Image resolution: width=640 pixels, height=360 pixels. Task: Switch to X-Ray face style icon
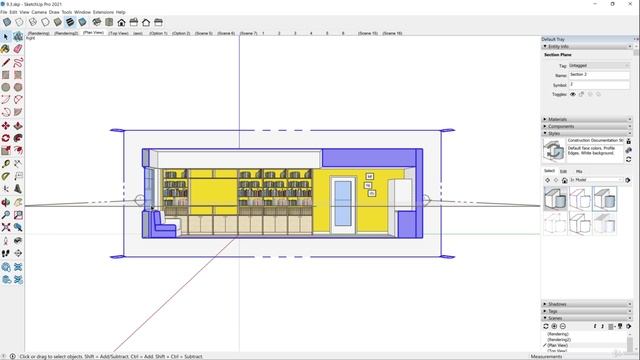point(7,22)
